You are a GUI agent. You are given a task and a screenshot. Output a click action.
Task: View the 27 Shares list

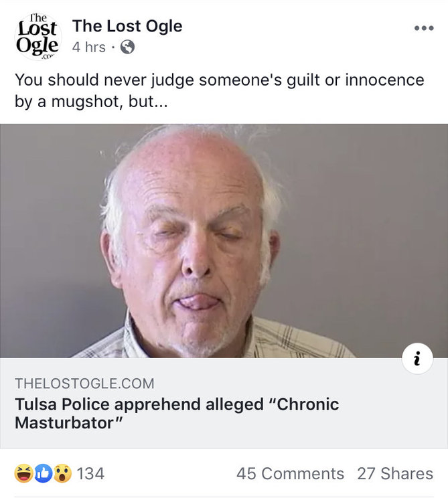coord(394,474)
